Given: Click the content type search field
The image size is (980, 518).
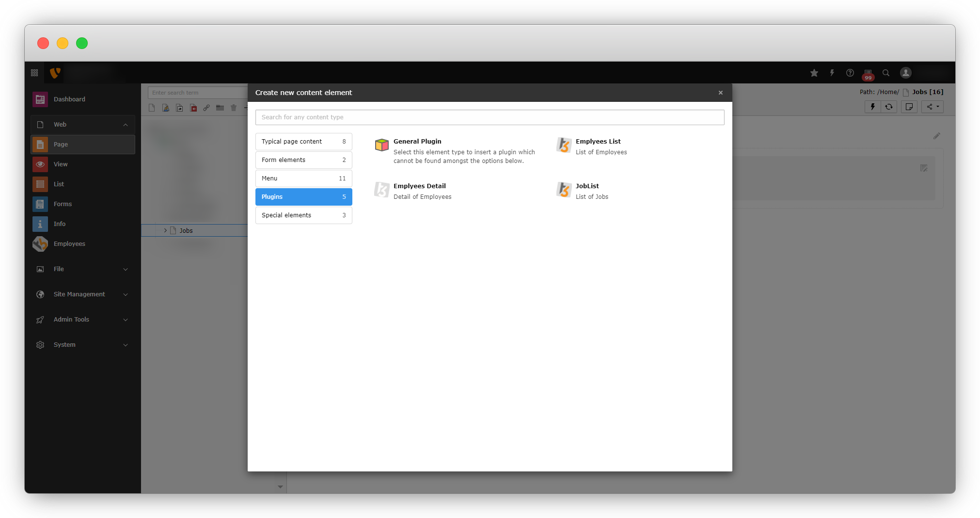Looking at the screenshot, I should pos(490,117).
